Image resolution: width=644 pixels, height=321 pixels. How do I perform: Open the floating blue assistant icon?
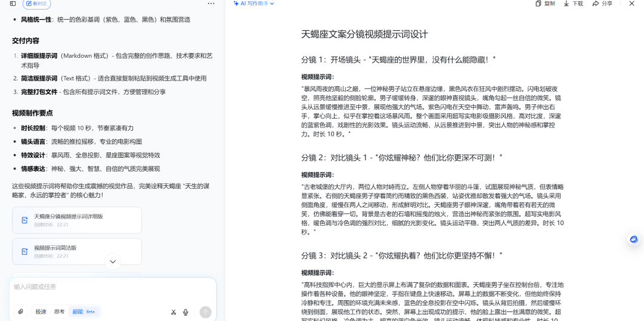tap(634, 239)
